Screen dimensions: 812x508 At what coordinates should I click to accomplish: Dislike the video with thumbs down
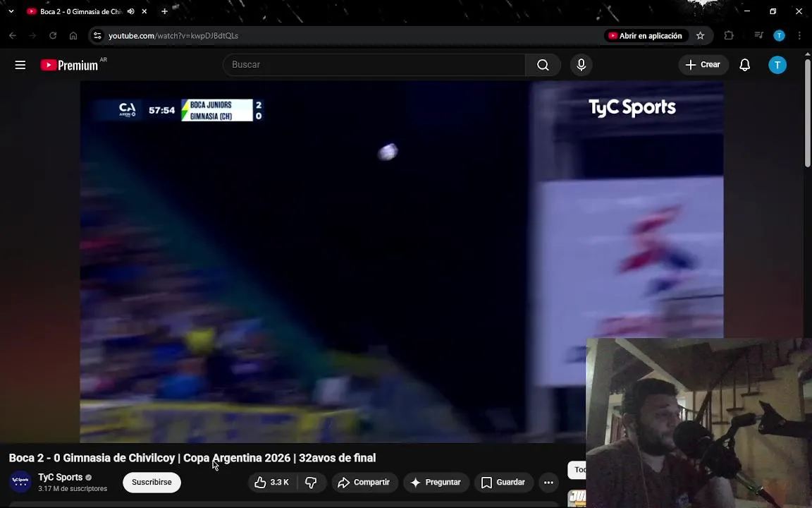tap(312, 482)
